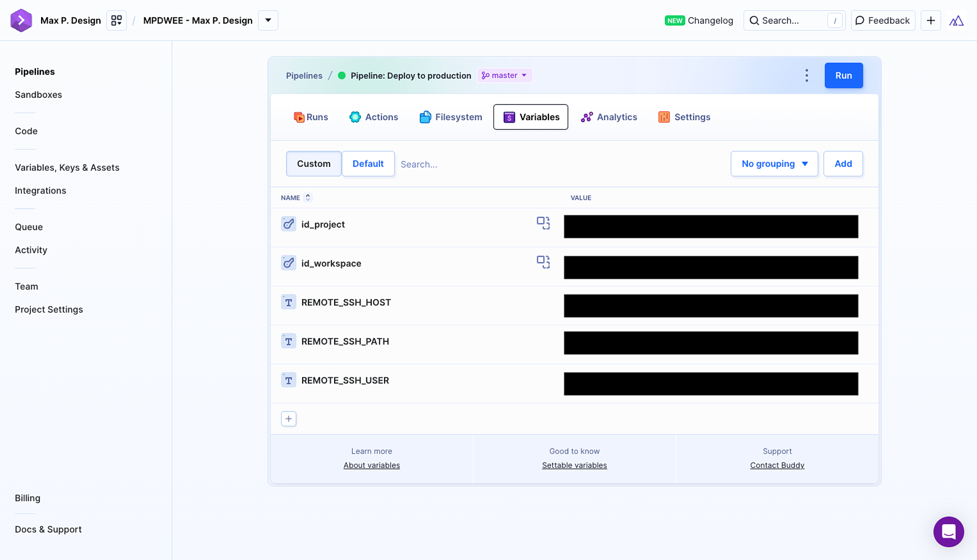Open Docs & Support
The height and width of the screenshot is (560, 977).
coord(48,529)
